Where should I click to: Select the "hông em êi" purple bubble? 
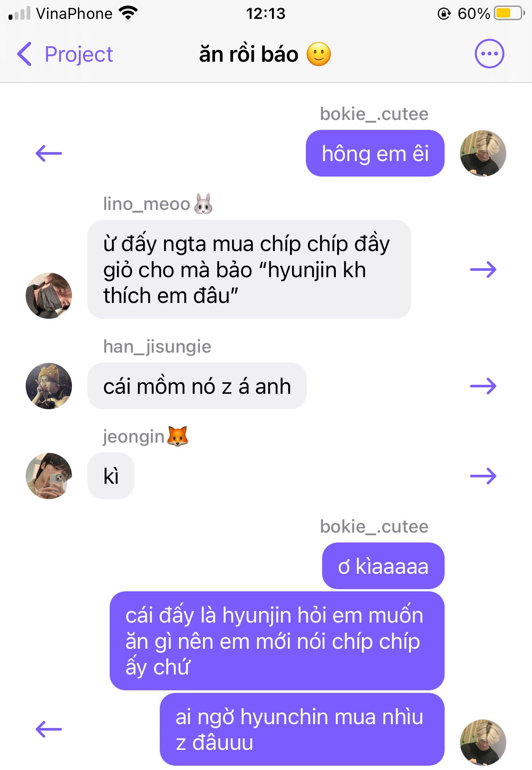tap(375, 153)
